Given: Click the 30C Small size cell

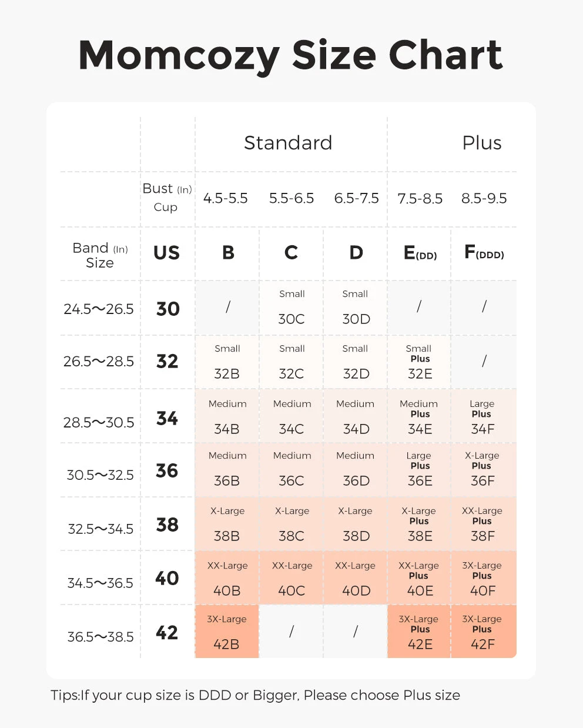Looking at the screenshot, I should (291, 308).
